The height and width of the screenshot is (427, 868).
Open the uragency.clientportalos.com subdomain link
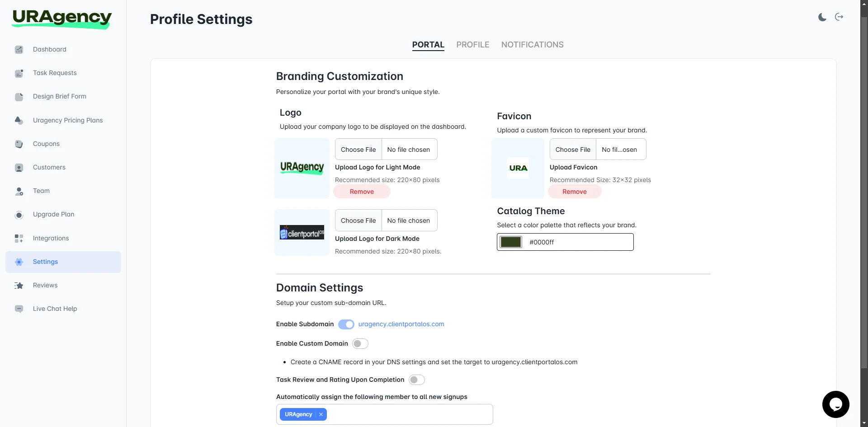[x=401, y=324]
